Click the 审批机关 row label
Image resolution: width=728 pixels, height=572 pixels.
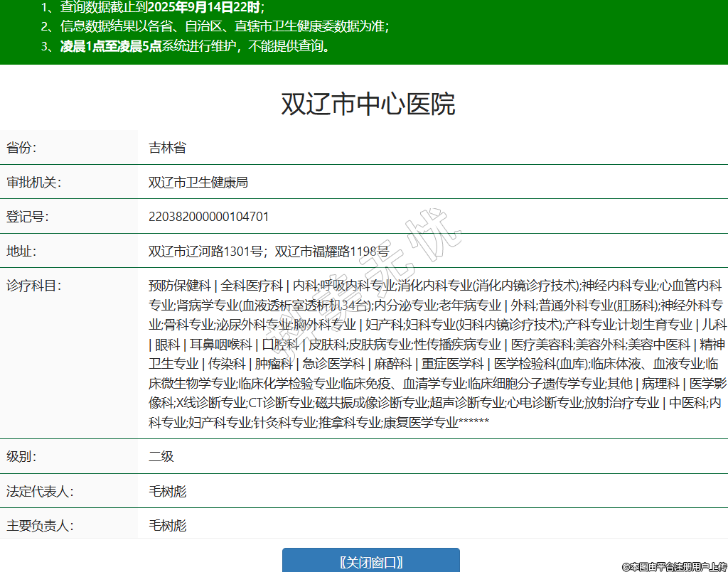(x=33, y=182)
